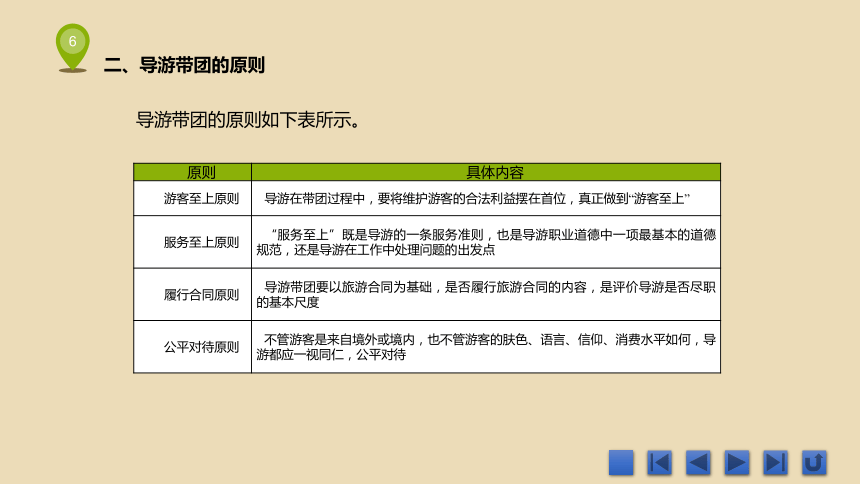
Task: Jump to the last slide button
Action: pyautogui.click(x=776, y=463)
